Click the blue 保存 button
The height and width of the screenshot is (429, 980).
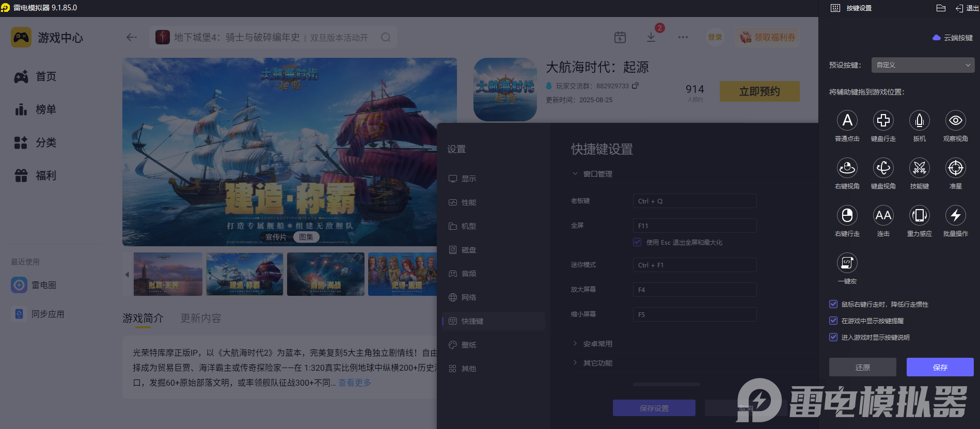[940, 367]
